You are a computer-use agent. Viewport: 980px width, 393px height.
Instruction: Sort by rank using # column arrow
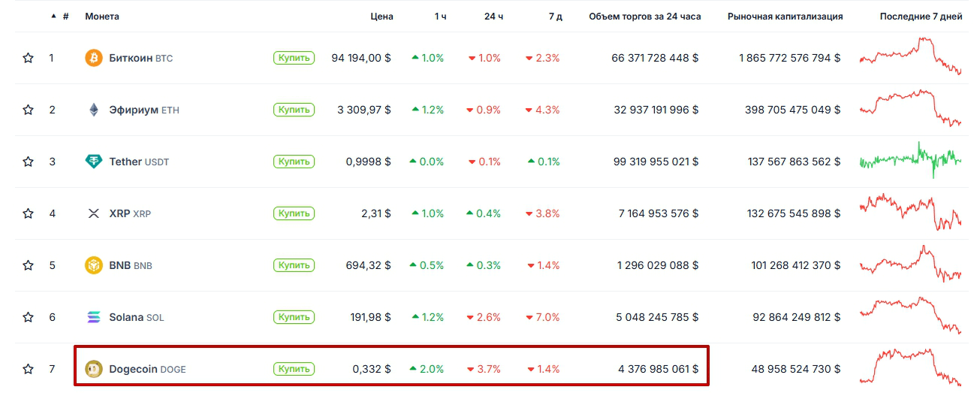click(53, 17)
